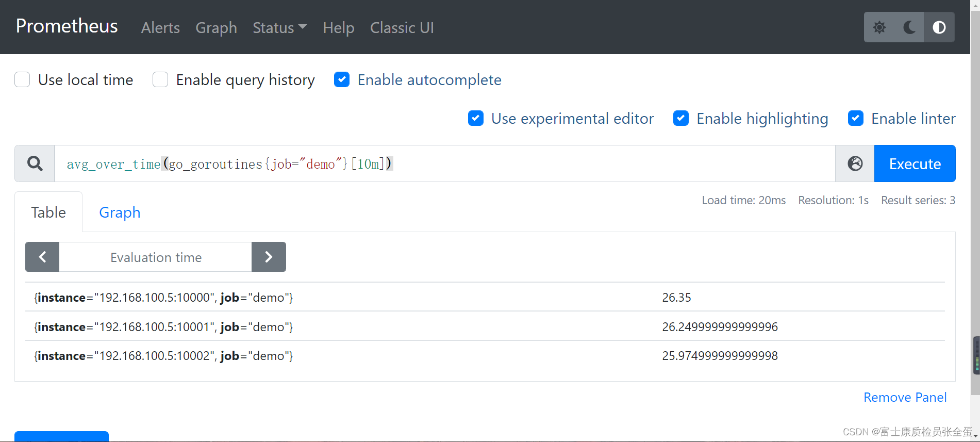Open the metrics explorer globe icon

pyautogui.click(x=855, y=163)
